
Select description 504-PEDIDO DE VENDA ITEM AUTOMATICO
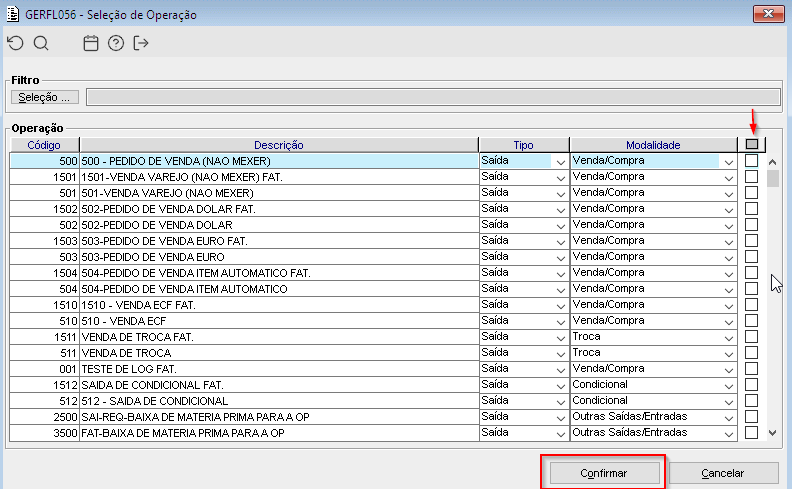[x=184, y=289]
